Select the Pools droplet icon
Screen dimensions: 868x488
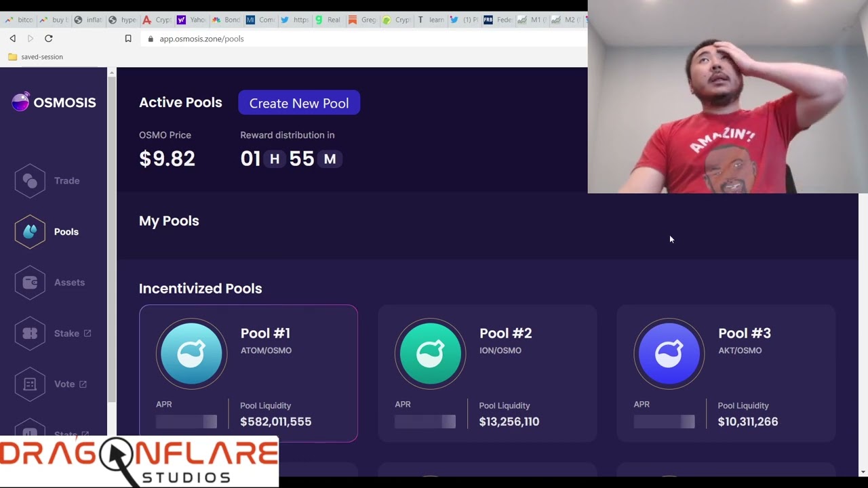[x=30, y=232]
